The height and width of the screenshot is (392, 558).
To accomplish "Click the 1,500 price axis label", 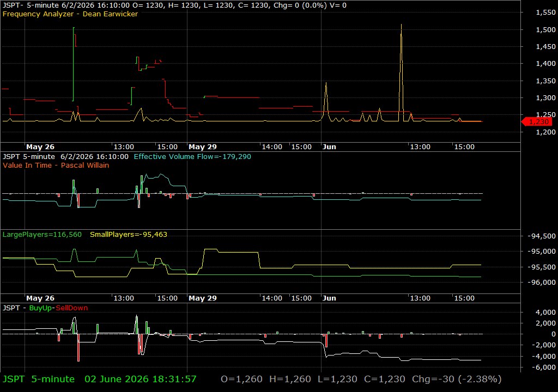I will tap(545, 29).
